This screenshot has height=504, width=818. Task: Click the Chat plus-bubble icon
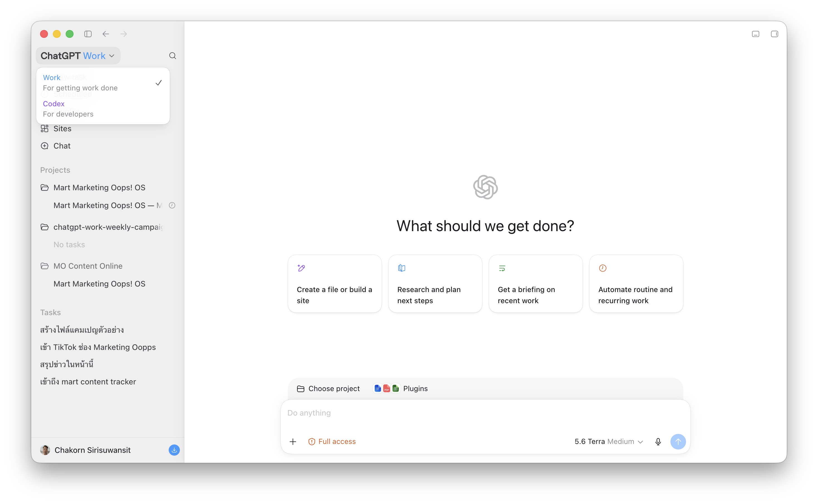(x=44, y=146)
